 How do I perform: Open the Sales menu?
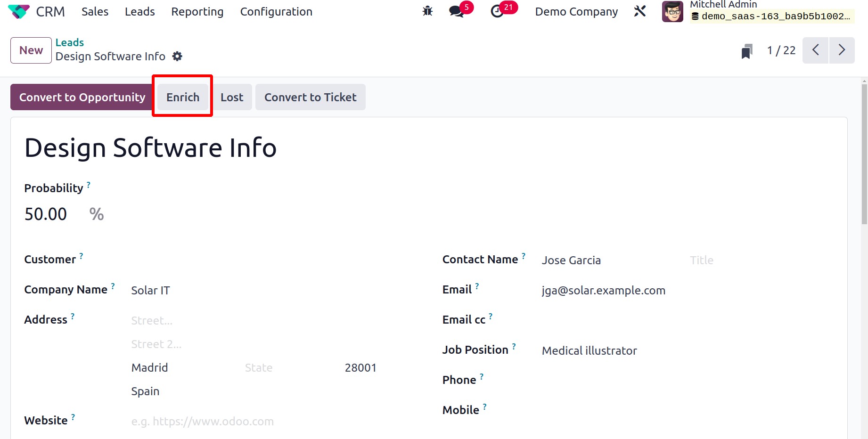[95, 12]
